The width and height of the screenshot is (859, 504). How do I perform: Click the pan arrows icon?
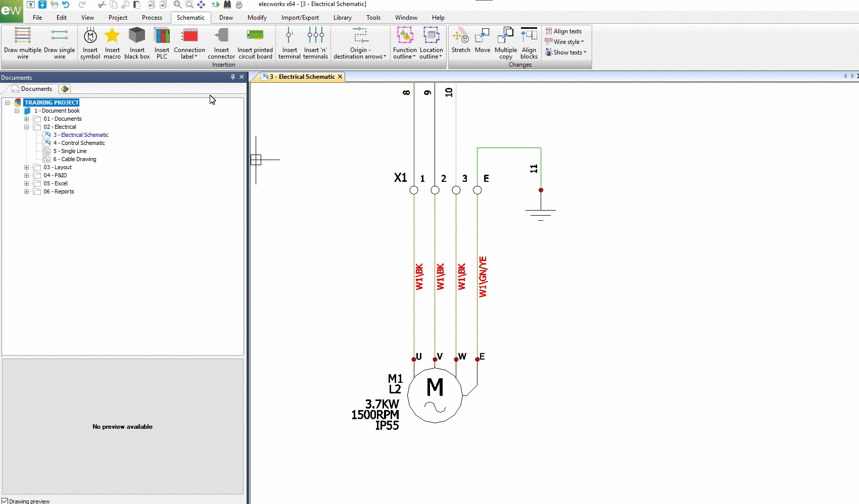tap(201, 5)
